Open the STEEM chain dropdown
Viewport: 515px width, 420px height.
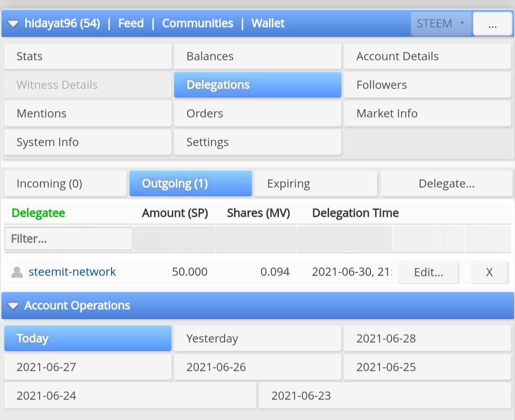tap(441, 24)
